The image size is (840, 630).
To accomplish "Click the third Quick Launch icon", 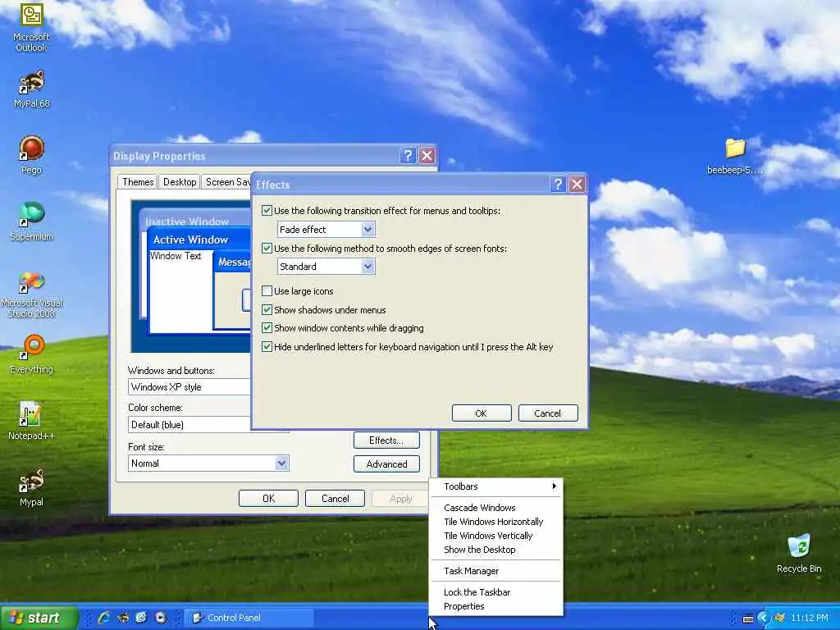I will pyautogui.click(x=141, y=618).
